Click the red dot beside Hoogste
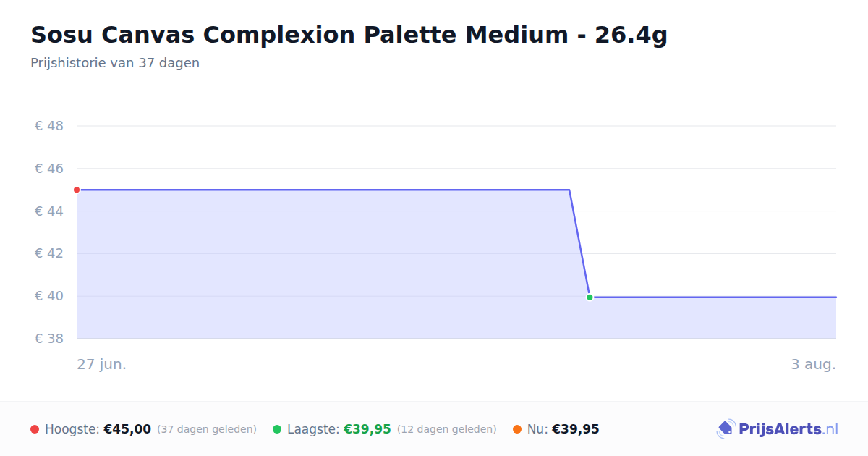868x456 pixels. tap(35, 429)
